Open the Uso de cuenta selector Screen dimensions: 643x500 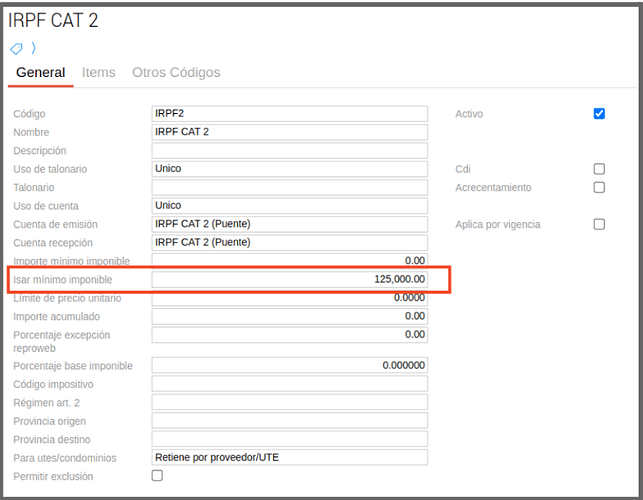[290, 206]
